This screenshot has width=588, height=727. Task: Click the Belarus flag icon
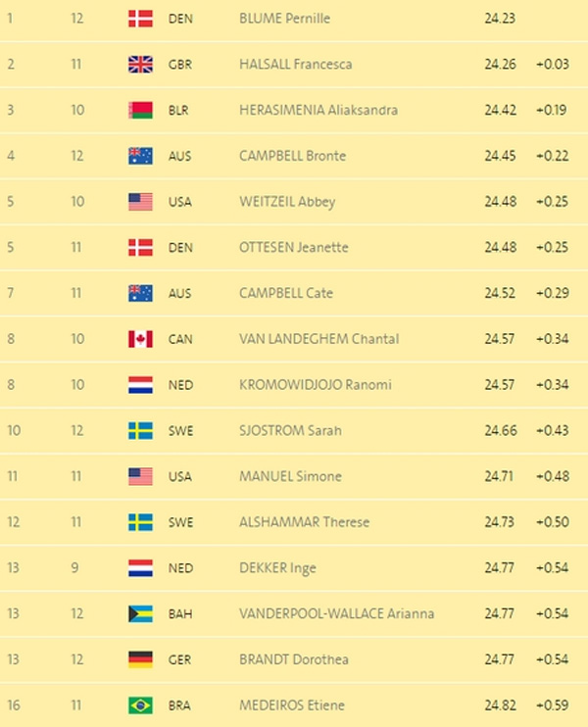pyautogui.click(x=140, y=110)
